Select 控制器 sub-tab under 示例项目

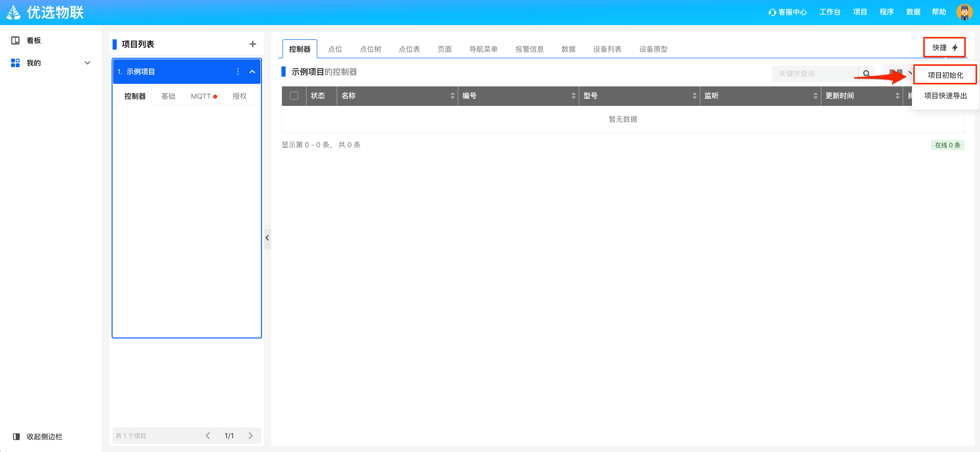pyautogui.click(x=135, y=96)
